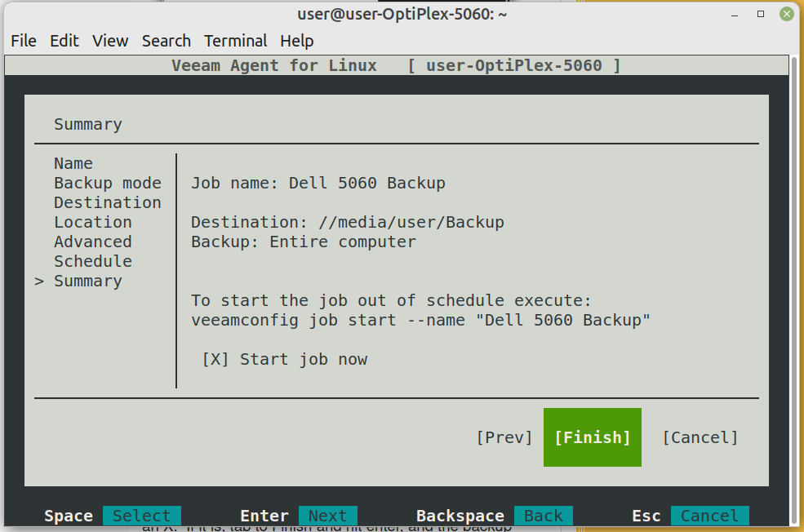The height and width of the screenshot is (532, 804).
Task: Click the Cancel button in the wizard
Action: (x=700, y=437)
